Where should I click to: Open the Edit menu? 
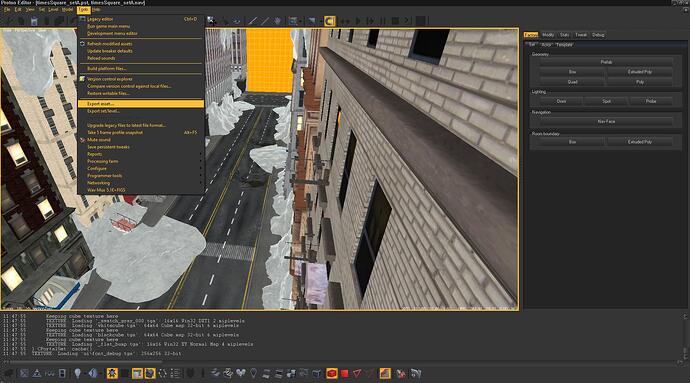click(18, 9)
